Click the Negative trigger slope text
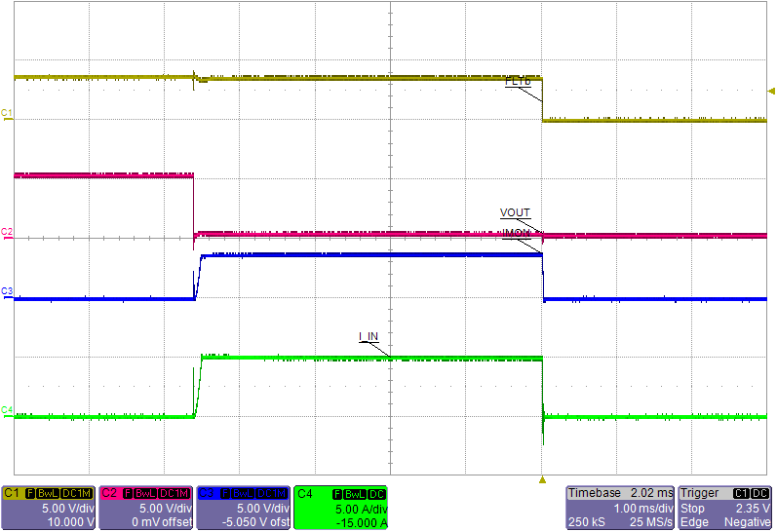777x532 pixels. pos(748,522)
